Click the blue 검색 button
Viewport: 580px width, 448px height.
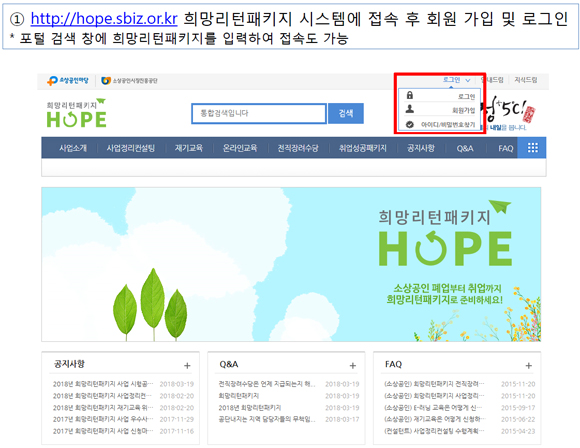[x=346, y=113]
